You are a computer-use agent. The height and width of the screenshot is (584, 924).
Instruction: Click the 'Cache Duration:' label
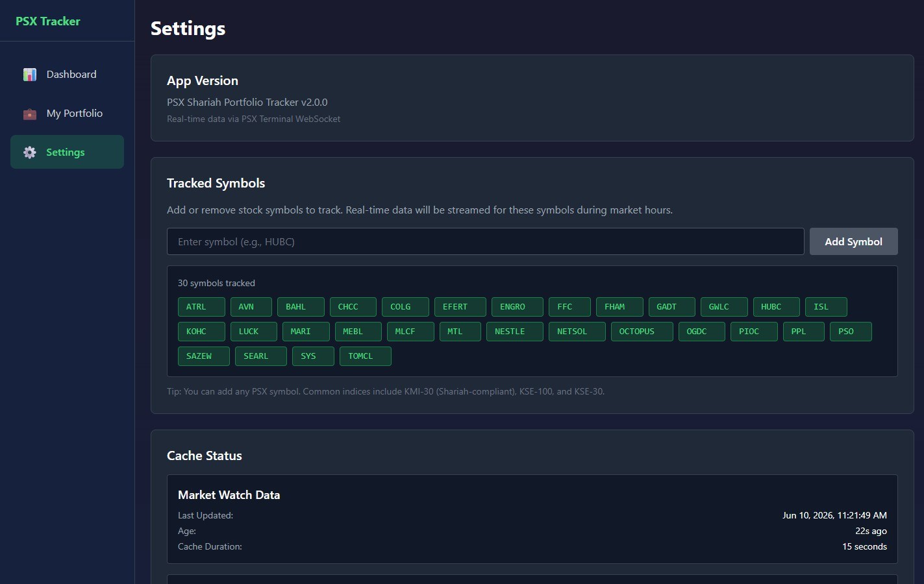pyautogui.click(x=210, y=546)
